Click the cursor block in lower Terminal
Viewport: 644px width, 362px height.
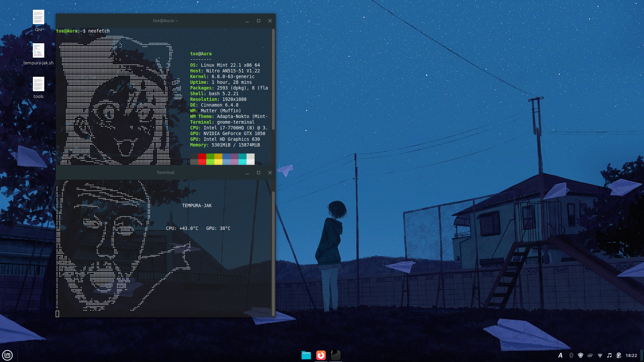click(x=57, y=314)
